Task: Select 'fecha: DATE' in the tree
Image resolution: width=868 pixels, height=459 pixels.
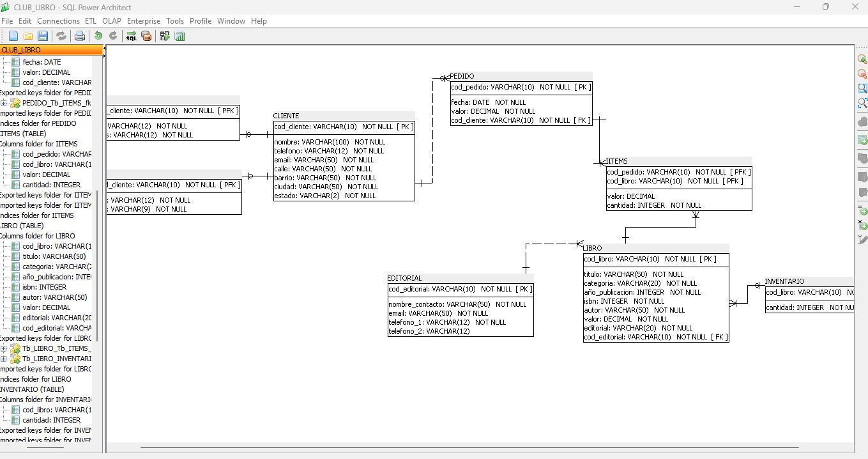Action: pos(42,62)
